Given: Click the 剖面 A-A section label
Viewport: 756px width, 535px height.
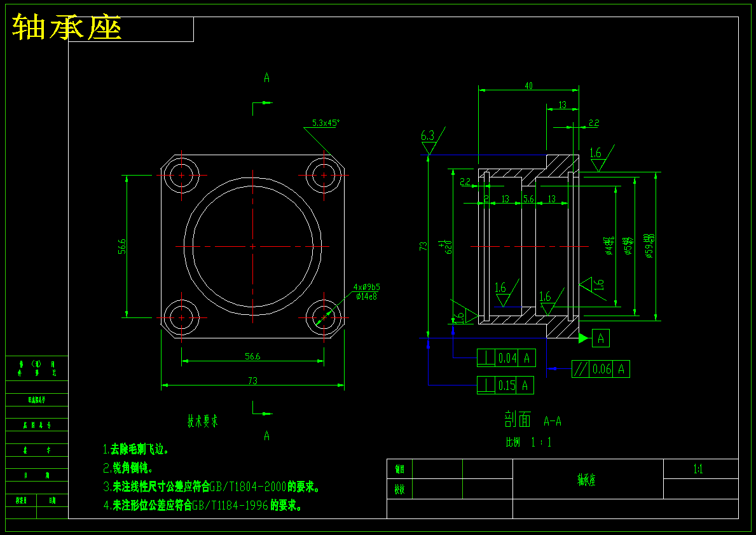Looking at the screenshot, I should click(533, 420).
